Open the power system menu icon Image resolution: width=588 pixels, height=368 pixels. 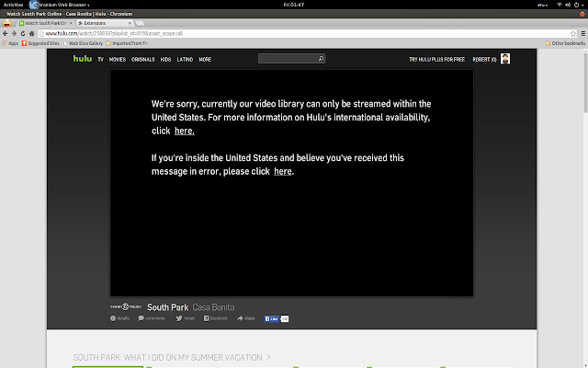578,5
